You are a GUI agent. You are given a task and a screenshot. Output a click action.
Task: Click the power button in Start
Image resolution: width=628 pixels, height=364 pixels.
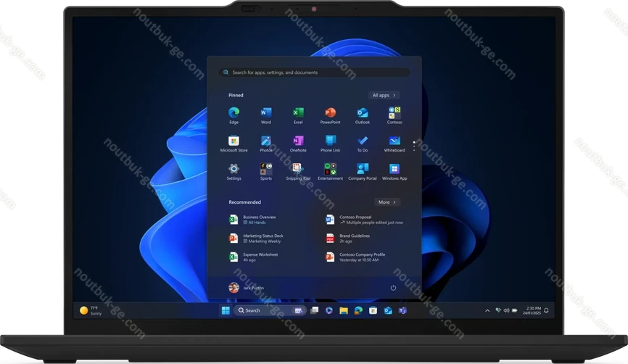(393, 288)
